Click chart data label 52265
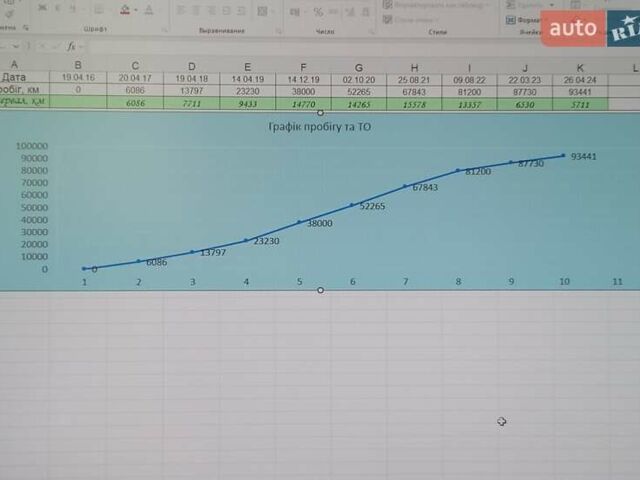Image resolution: width=640 pixels, height=480 pixels. (x=372, y=206)
